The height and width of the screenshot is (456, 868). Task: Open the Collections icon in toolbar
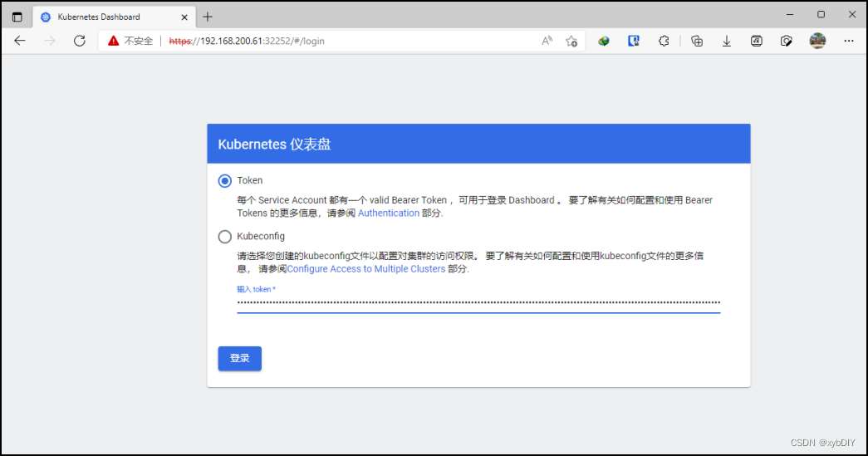(697, 41)
